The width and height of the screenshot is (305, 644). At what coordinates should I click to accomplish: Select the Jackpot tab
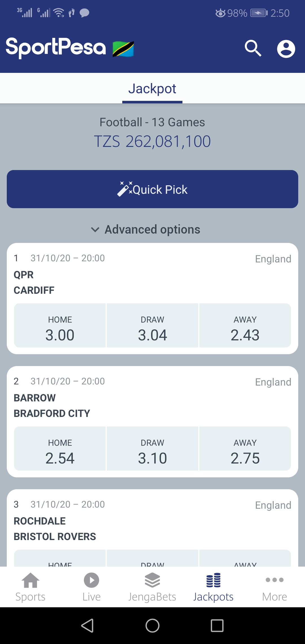tap(152, 89)
